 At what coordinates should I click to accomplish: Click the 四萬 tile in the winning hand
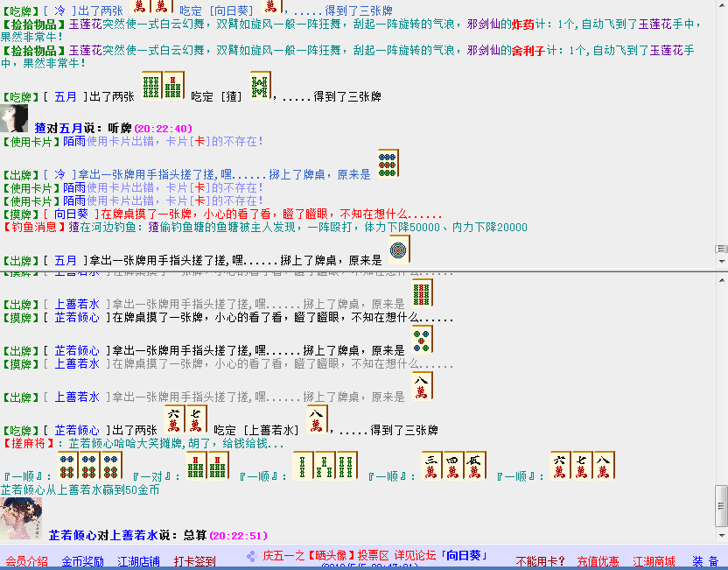pyautogui.click(x=453, y=466)
